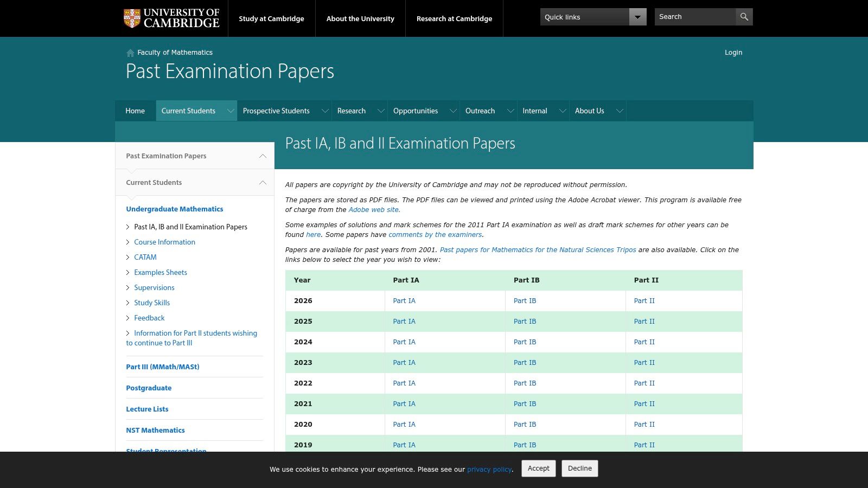The image size is (868, 488).
Task: Open 2020 Part II papers
Action: tap(644, 425)
